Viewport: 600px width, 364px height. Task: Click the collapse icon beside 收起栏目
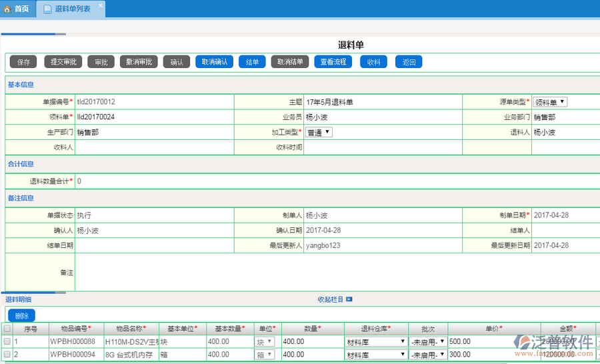point(349,300)
